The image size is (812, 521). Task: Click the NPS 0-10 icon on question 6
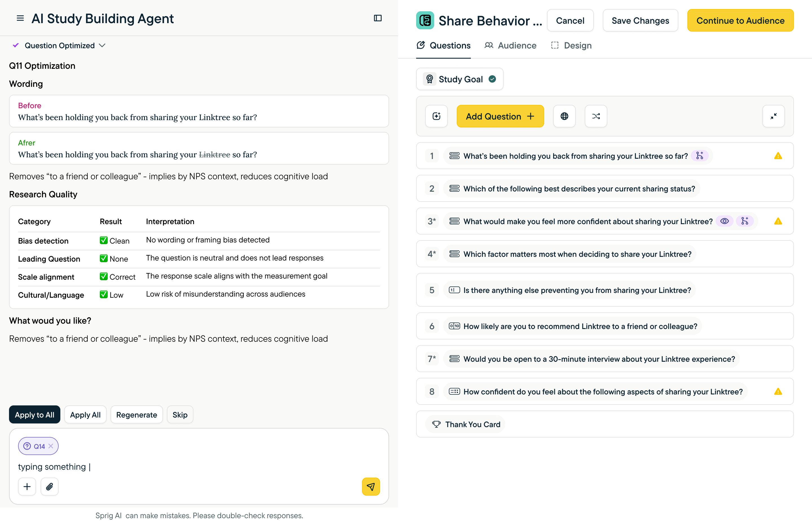tap(454, 326)
